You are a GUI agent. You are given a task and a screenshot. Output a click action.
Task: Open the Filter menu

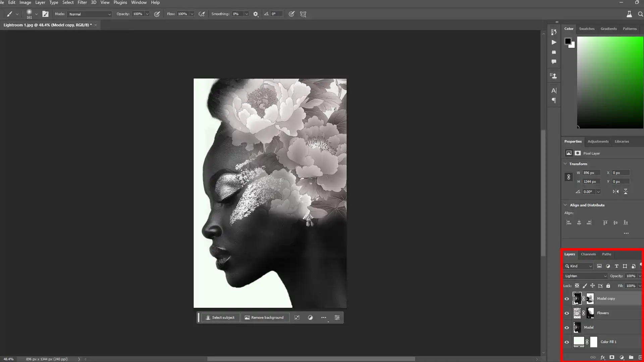click(x=82, y=2)
